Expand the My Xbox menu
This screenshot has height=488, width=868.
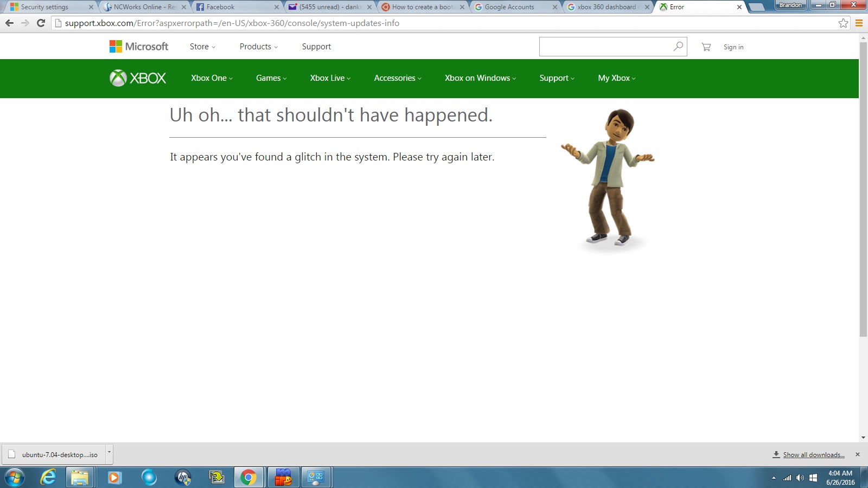tap(617, 78)
